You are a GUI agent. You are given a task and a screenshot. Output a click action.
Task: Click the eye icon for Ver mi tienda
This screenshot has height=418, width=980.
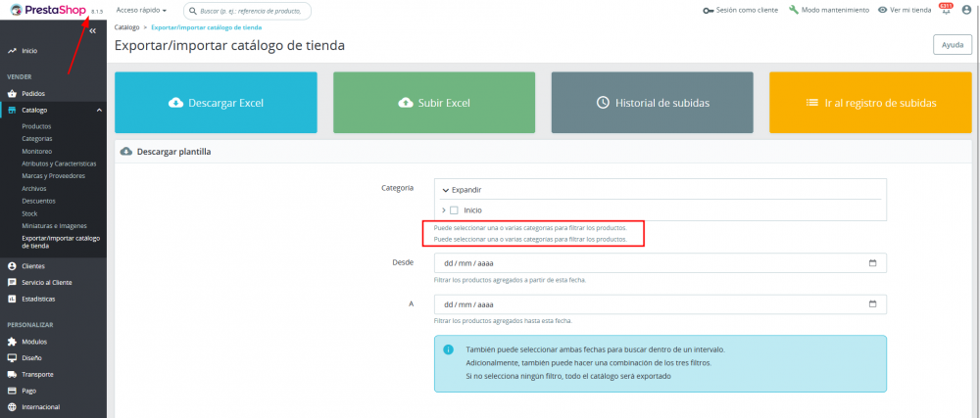[x=883, y=11]
